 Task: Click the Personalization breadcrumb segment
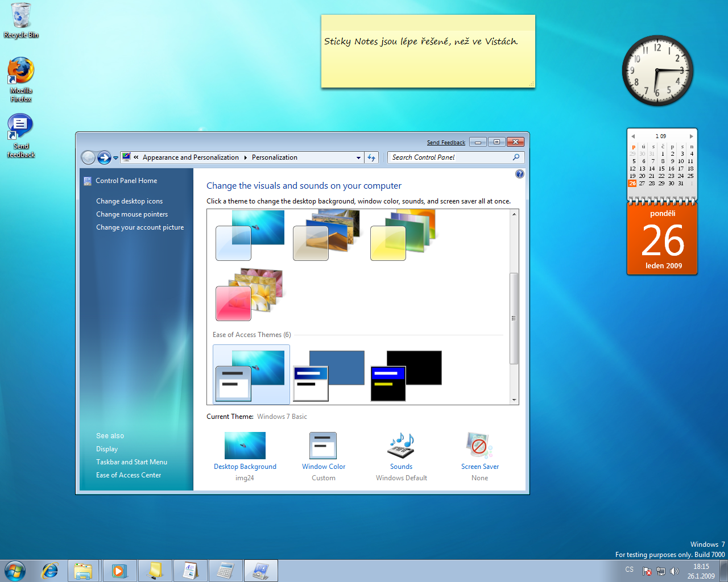pyautogui.click(x=275, y=157)
